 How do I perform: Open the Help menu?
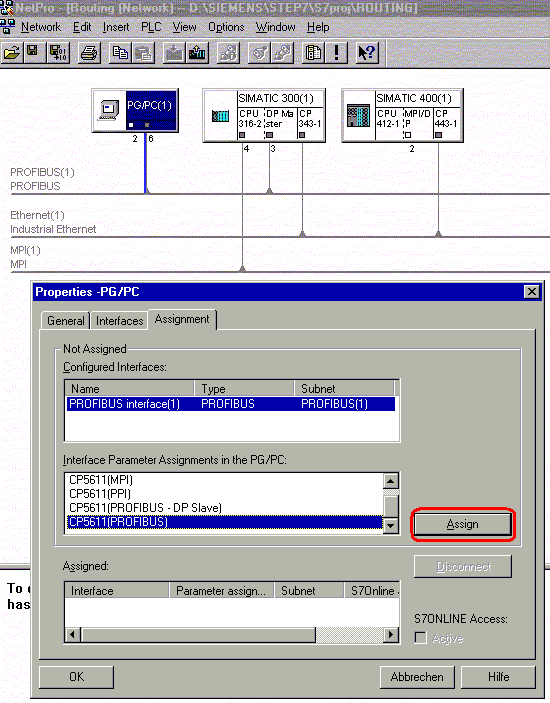[x=318, y=27]
